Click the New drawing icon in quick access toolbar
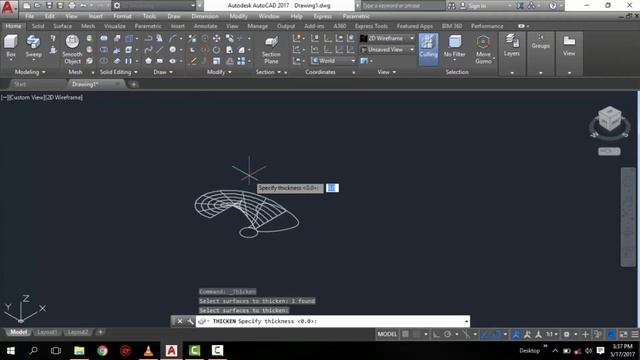This screenshot has height=360, width=640. pyautogui.click(x=27, y=5)
